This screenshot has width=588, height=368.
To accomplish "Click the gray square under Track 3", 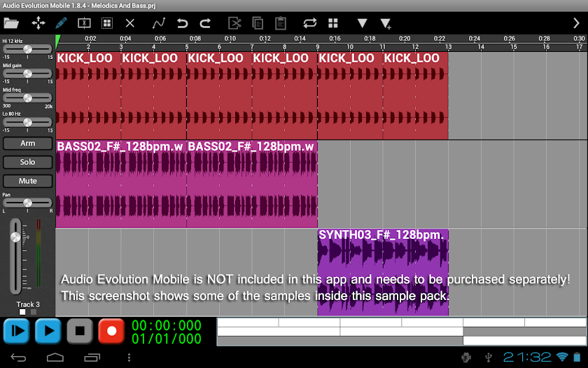I will click(x=34, y=312).
